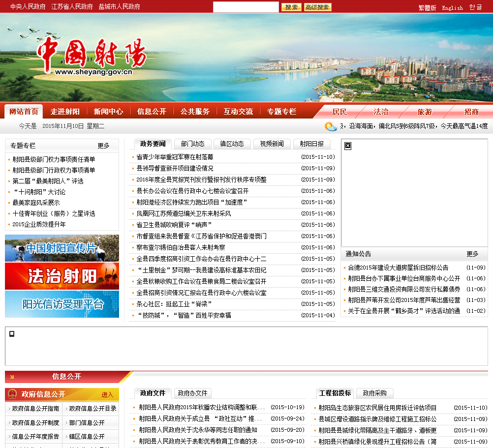Screen dimensions: 493x448
Task: Click the weather icon beside the forecast
Action: click(x=330, y=126)
